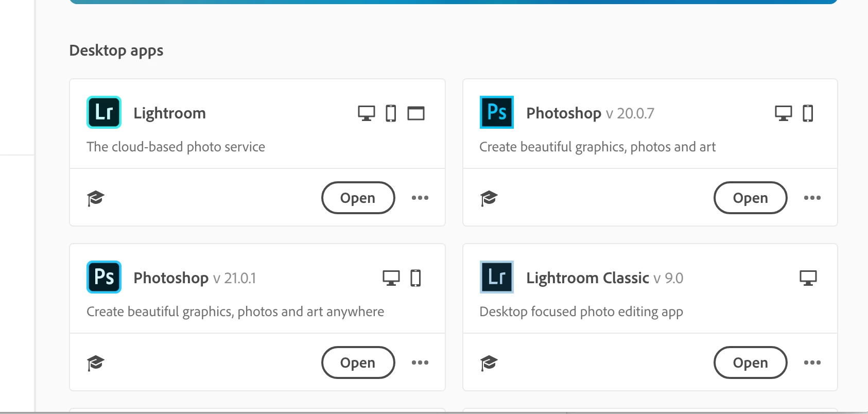Click desktop platform icon on Photoshop v 20.0.7
868x414 pixels.
[784, 113]
